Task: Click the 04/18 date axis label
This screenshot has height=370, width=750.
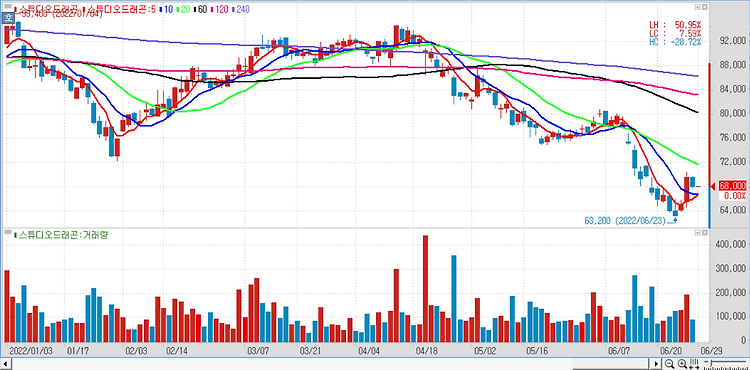Action: tap(426, 350)
